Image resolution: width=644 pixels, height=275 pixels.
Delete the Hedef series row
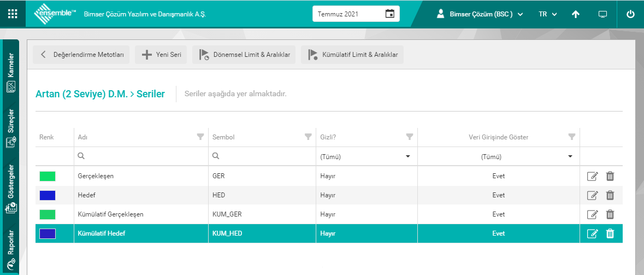pos(610,195)
